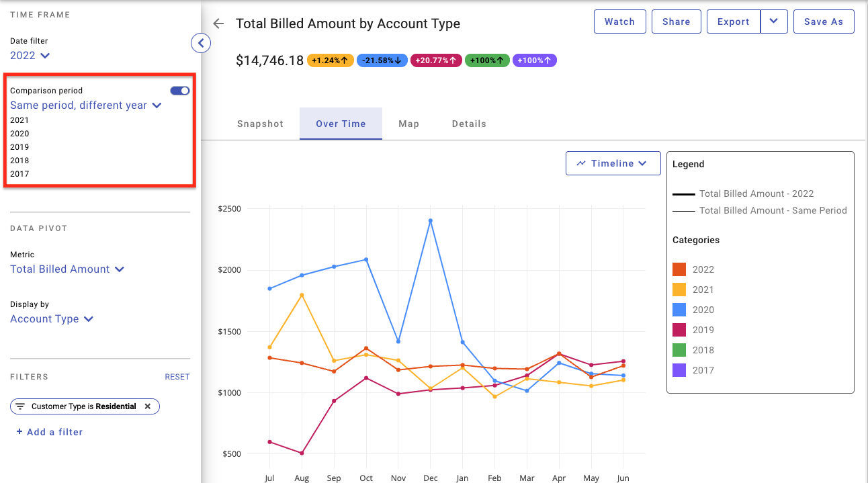Click the filter icon in Residential chip
The width and height of the screenshot is (868, 483).
pos(20,406)
